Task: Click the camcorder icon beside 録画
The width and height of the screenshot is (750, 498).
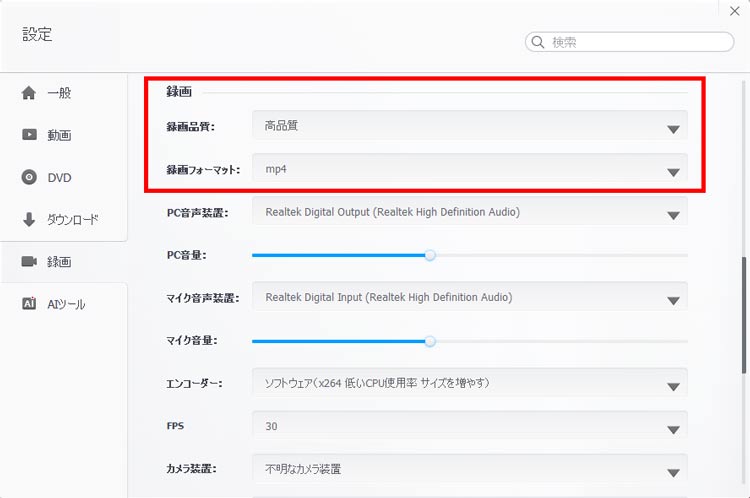Action: 29,262
